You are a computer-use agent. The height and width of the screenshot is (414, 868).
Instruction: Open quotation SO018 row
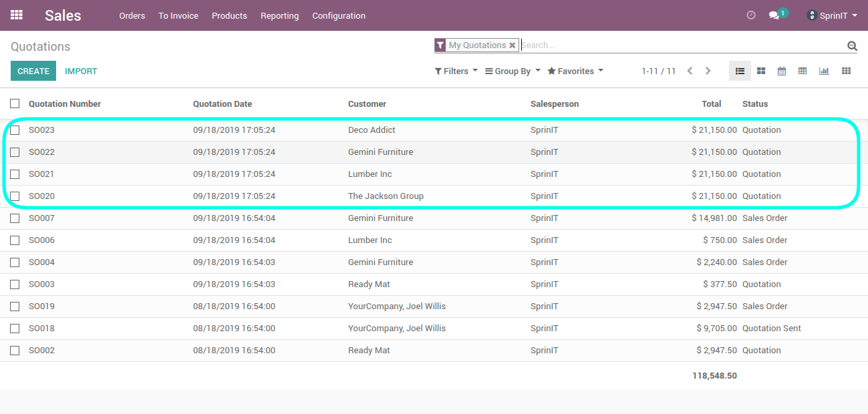point(434,329)
